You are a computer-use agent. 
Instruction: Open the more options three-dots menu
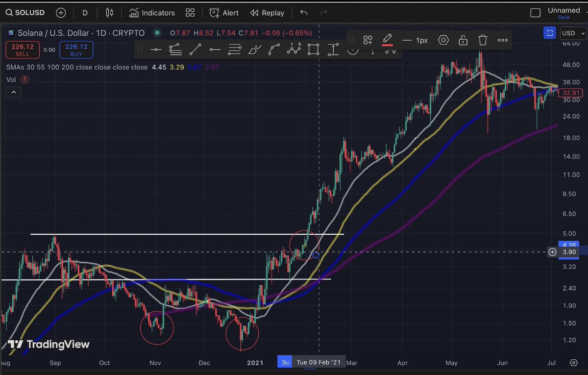(x=503, y=40)
